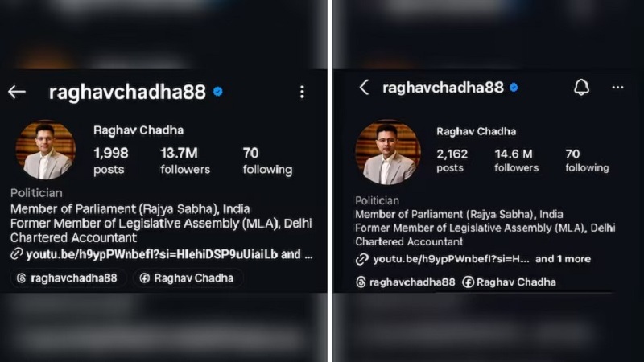Open the 1,998 posts count
644x362 pixels.
click(111, 160)
